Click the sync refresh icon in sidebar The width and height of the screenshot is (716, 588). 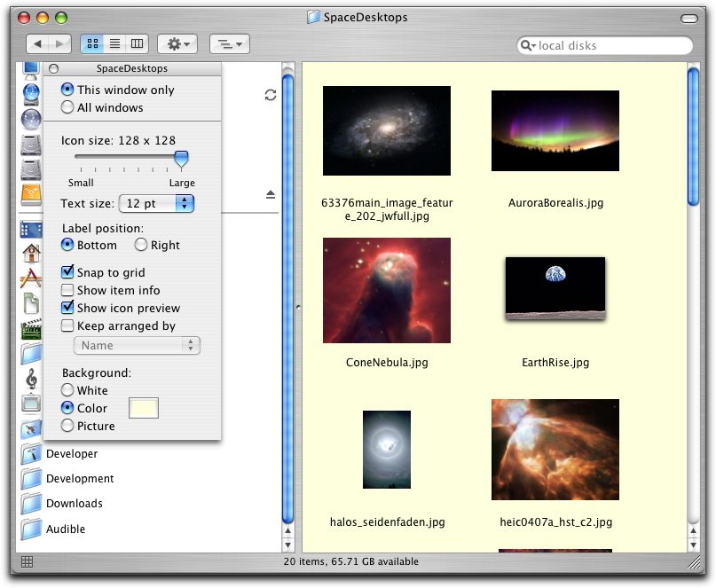point(271,95)
